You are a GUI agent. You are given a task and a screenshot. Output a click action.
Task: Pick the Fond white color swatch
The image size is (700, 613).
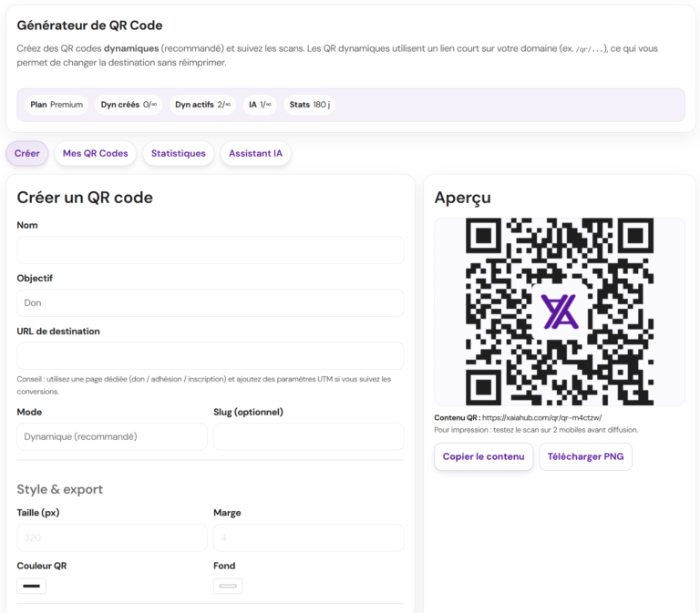click(x=228, y=586)
